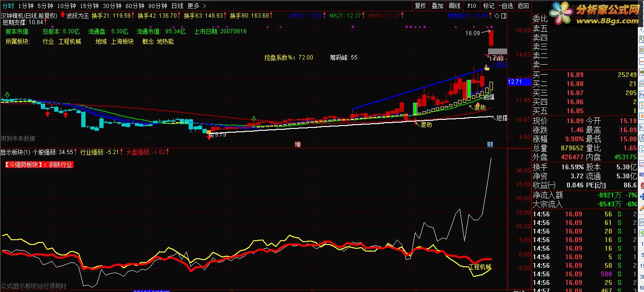Click the 净流入额 -8921万 row
Viewport: 644px width, 292px height.
coord(584,195)
